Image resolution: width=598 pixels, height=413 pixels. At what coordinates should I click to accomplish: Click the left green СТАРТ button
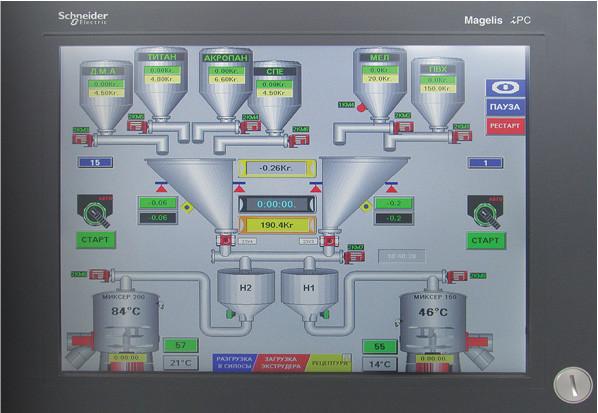click(95, 240)
